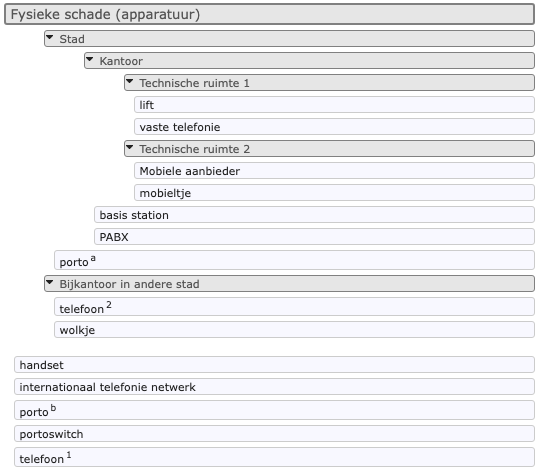Select the porto a item
Viewport: 539px width, 475px height.
(294, 260)
